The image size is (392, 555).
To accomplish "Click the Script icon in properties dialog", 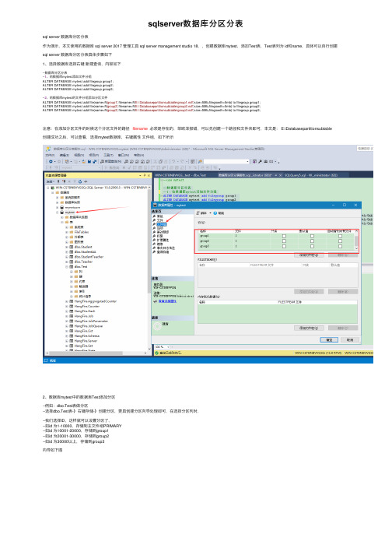I will [x=198, y=213].
